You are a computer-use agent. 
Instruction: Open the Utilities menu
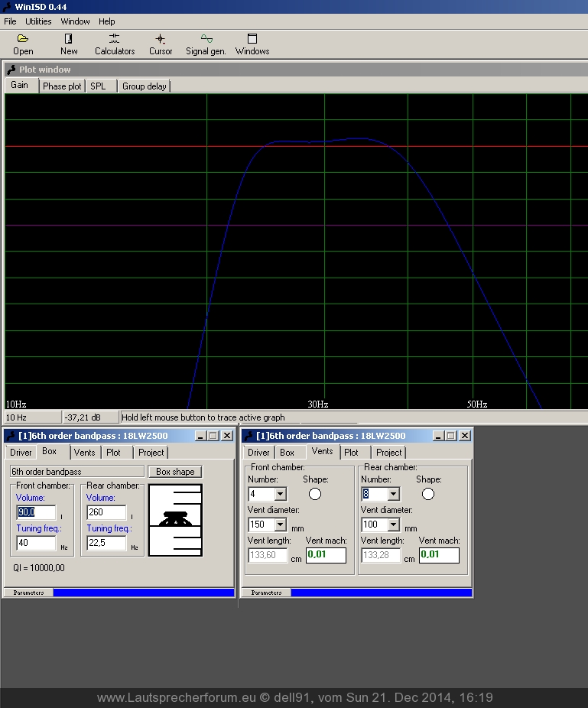pyautogui.click(x=39, y=21)
